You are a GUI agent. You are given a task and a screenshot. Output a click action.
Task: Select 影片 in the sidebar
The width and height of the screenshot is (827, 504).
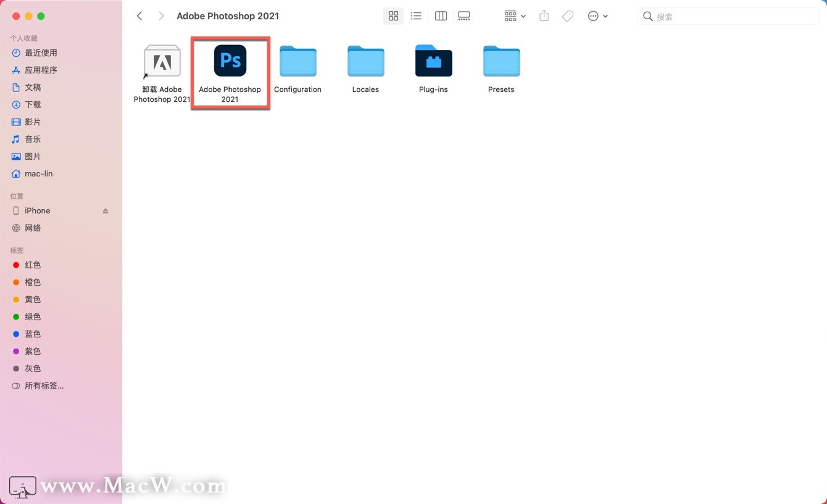click(33, 122)
